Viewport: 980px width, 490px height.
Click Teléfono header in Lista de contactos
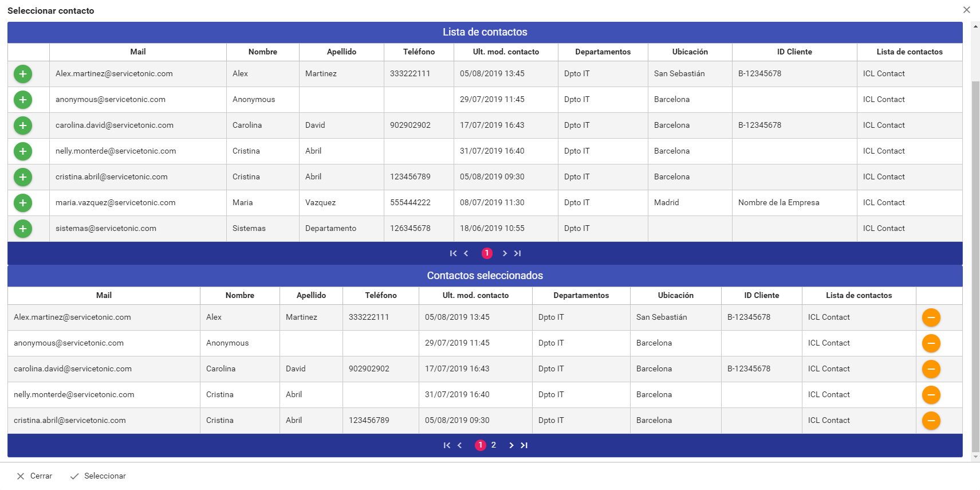click(x=419, y=52)
